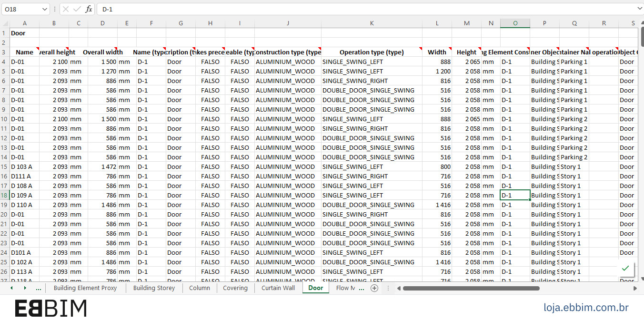Viewport: 644px width, 322px height.
Task: Select cell D101 A in column A
Action: (x=24, y=252)
